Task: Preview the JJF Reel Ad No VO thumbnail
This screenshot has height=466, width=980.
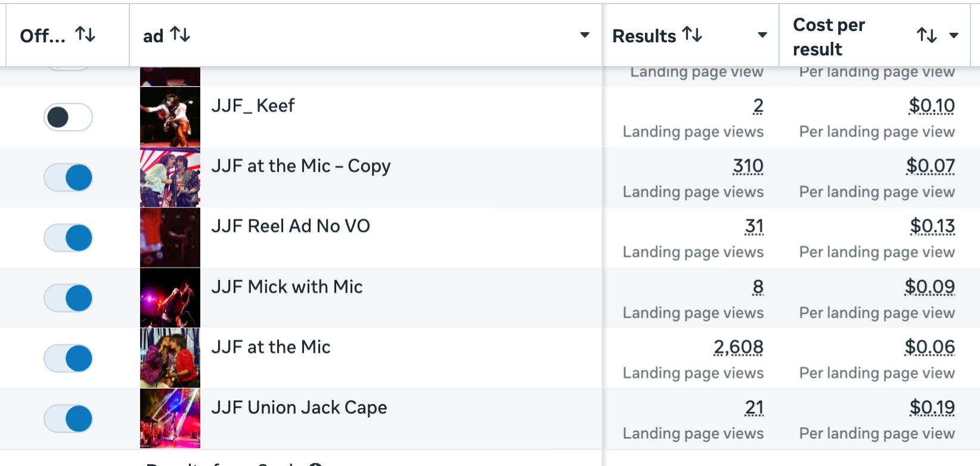Action: coord(170,238)
